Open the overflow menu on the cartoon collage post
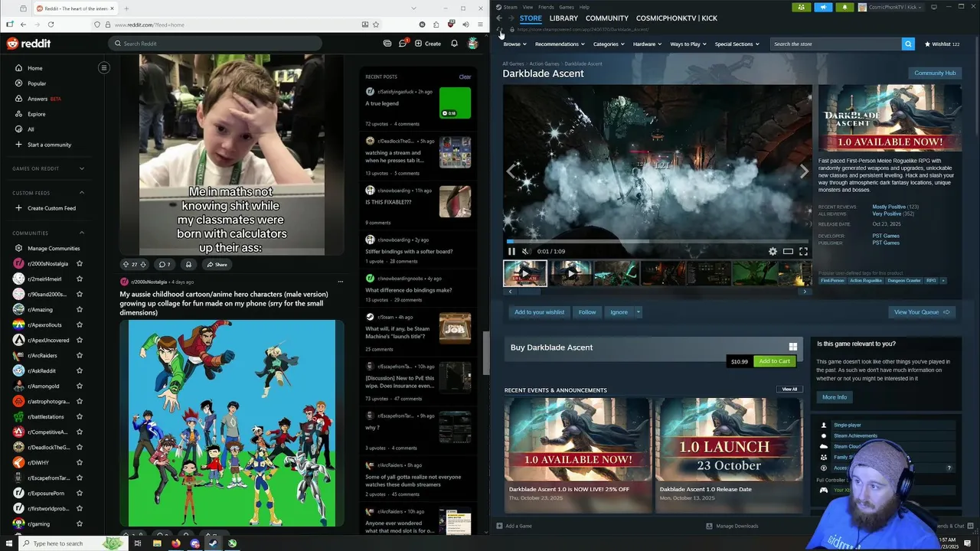Screen dimensions: 980x551 tap(341, 282)
